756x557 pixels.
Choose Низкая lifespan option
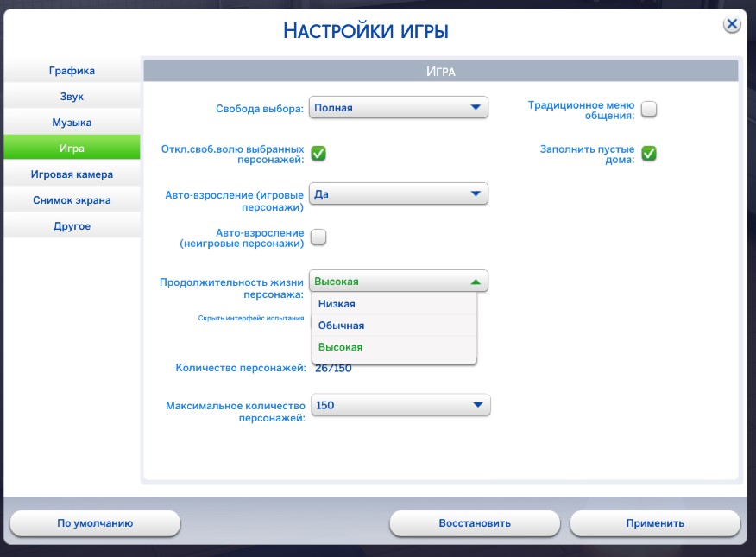coord(394,304)
